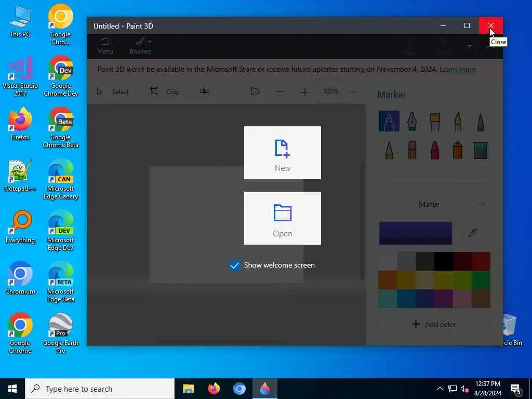
Task: Open the Windows Start menu
Action: (x=12, y=389)
